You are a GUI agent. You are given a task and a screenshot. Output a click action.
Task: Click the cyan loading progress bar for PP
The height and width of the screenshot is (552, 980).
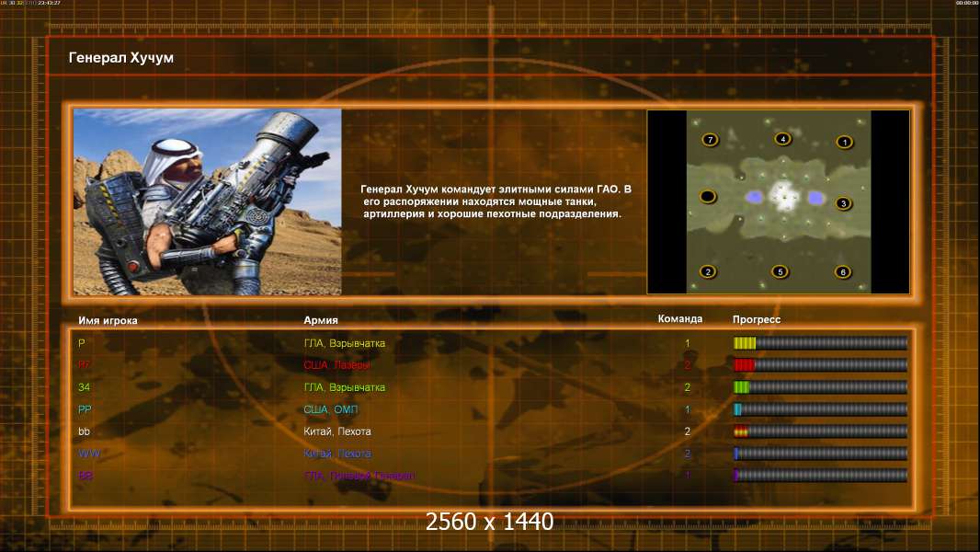(x=820, y=409)
